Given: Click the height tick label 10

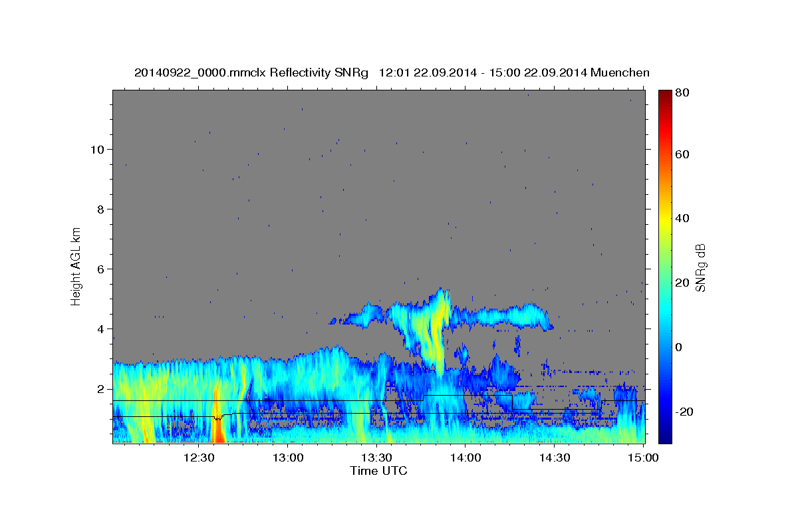Looking at the screenshot, I should click(x=97, y=149).
